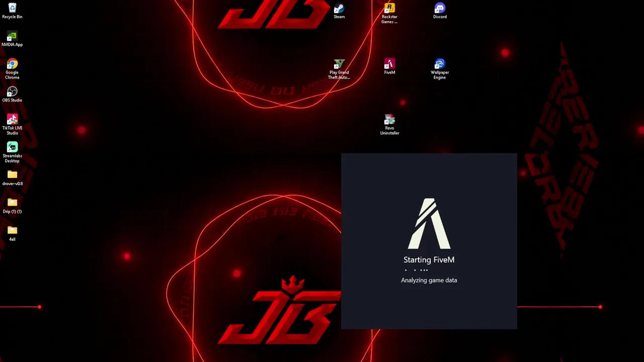644x362 pixels.
Task: Open the Google Chrome desktop shortcut
Action: coord(12,69)
